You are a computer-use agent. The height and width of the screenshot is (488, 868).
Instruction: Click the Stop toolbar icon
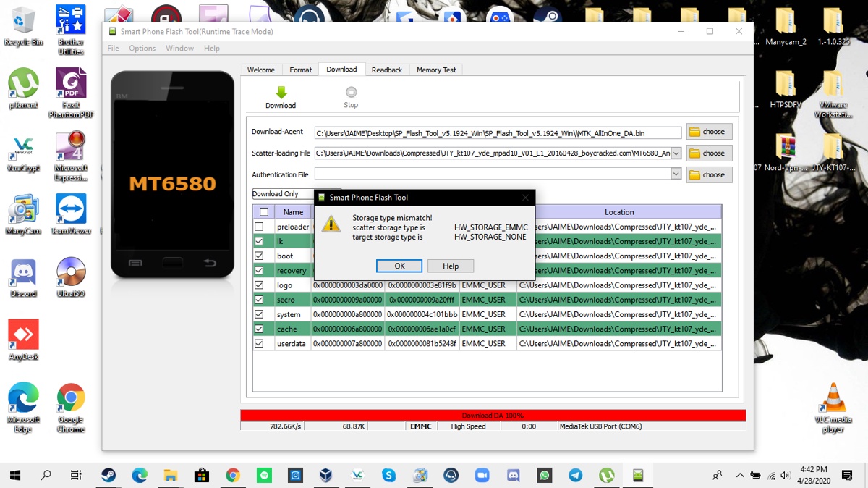point(351,92)
